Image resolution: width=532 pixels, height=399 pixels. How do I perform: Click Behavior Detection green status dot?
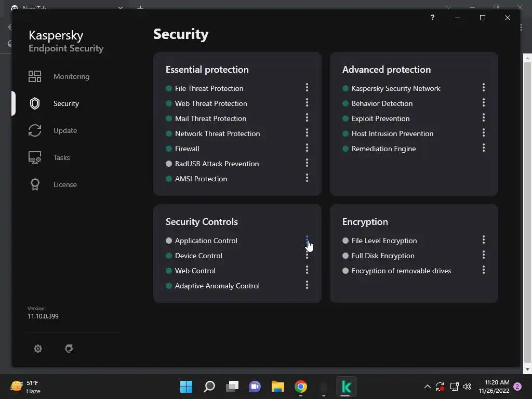coord(345,103)
